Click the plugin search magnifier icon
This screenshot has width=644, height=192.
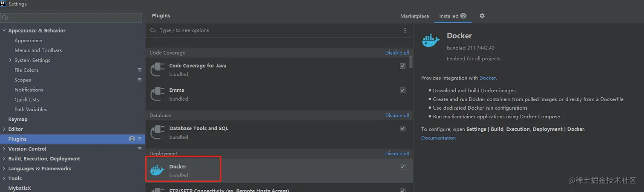point(154,30)
